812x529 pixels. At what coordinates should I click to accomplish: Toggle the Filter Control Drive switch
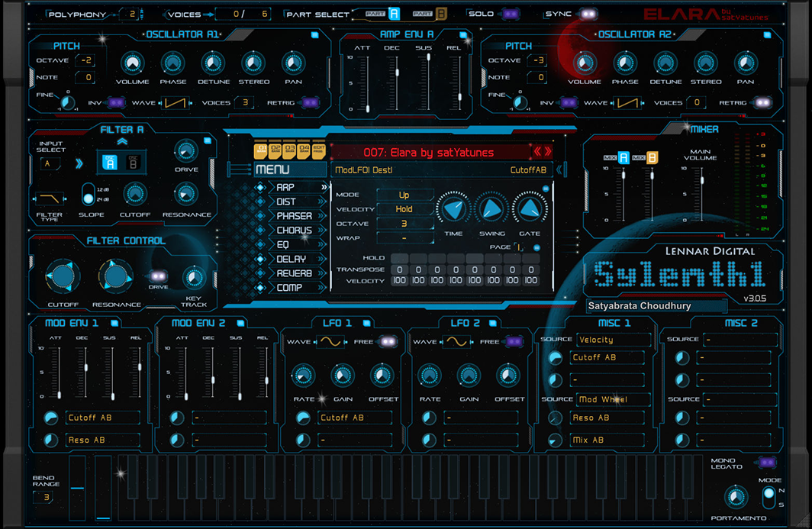[x=159, y=276]
